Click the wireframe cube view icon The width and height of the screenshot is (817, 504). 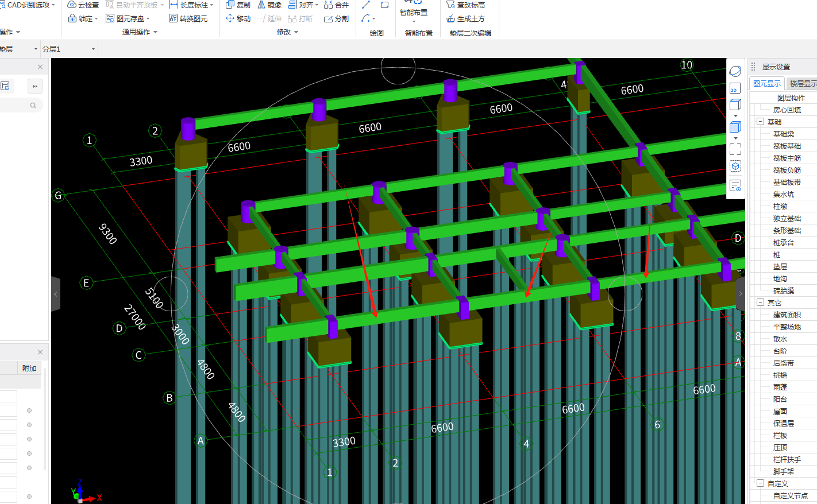735,104
